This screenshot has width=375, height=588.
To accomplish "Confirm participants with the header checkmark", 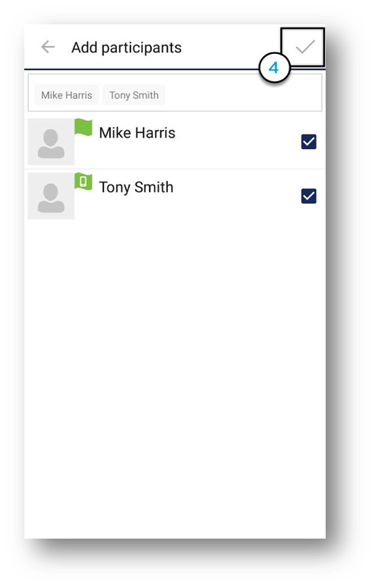I will (x=305, y=47).
